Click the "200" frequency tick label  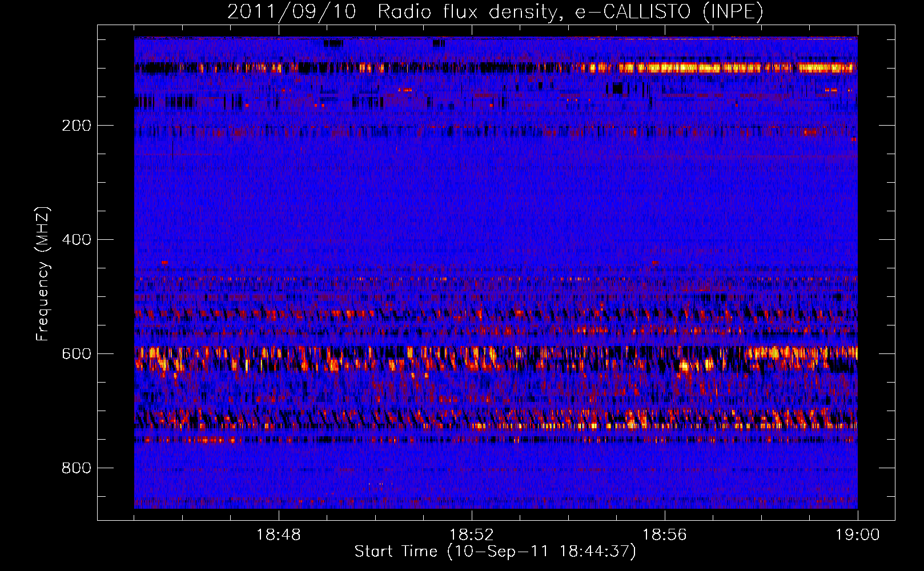click(x=77, y=126)
